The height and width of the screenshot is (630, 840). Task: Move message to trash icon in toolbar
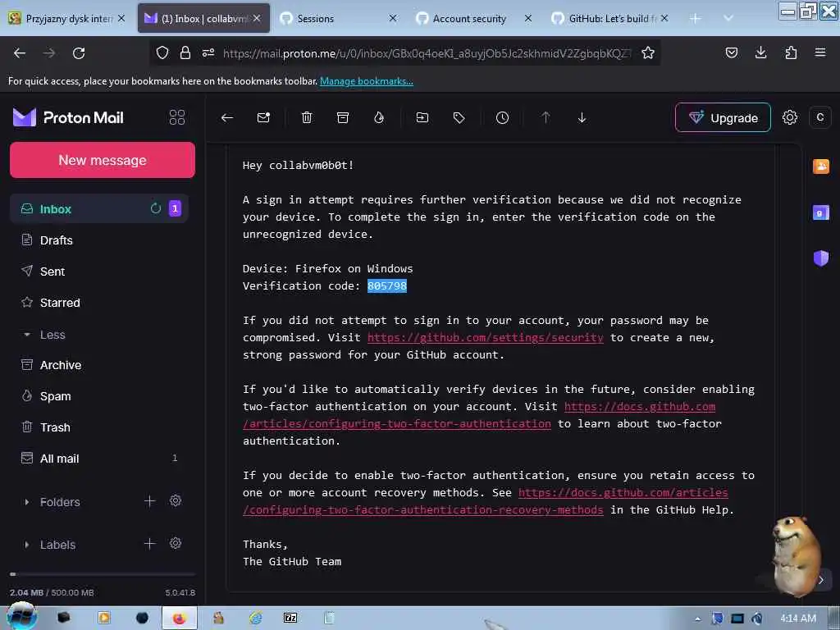click(x=307, y=118)
